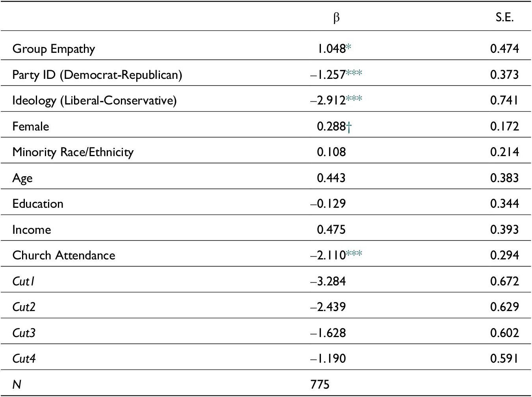
Task: Select the Age coefficient value 0.443
Action: 331,178
